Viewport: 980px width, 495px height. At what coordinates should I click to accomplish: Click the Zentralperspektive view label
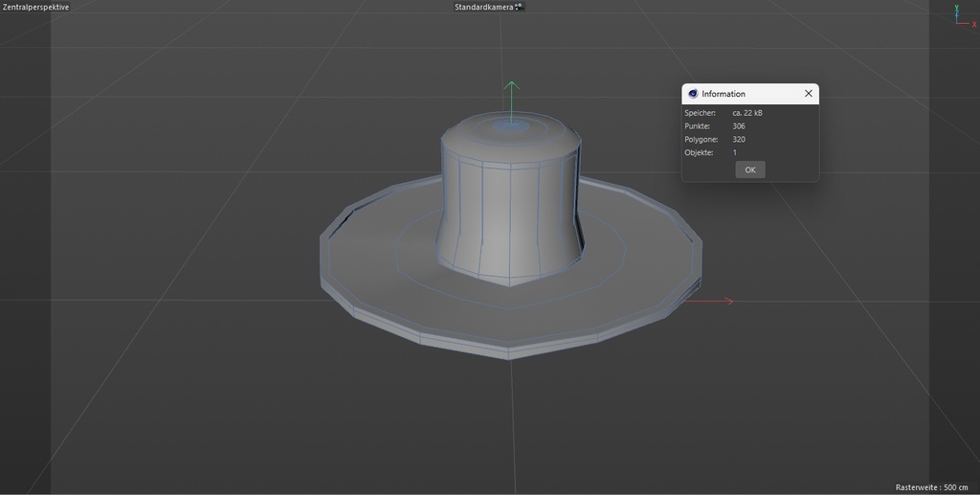pos(35,7)
